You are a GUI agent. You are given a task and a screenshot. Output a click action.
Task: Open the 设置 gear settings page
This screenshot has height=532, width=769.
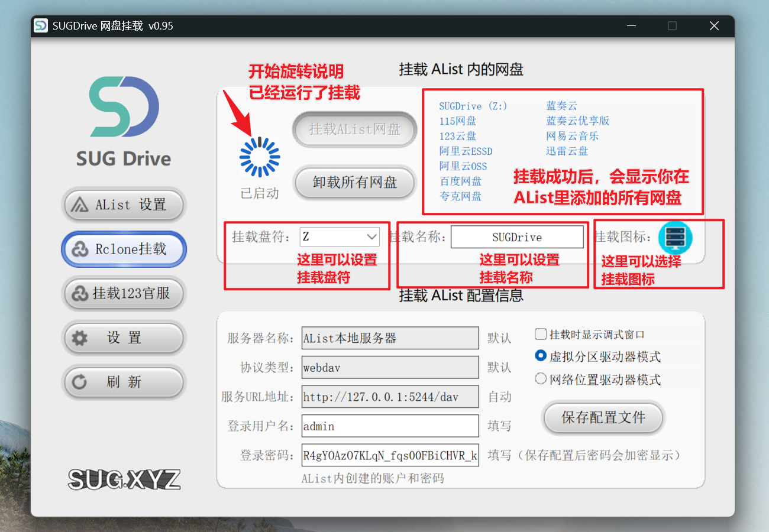124,338
